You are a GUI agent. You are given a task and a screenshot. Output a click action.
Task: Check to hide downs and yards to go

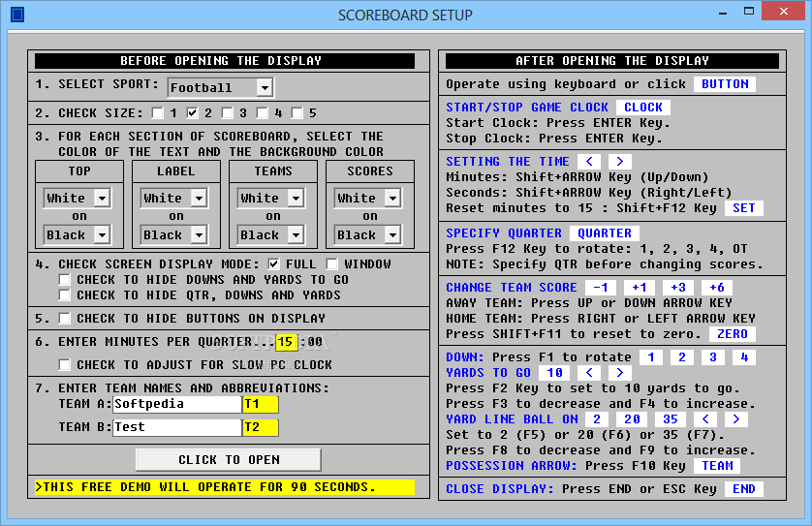pos(64,280)
